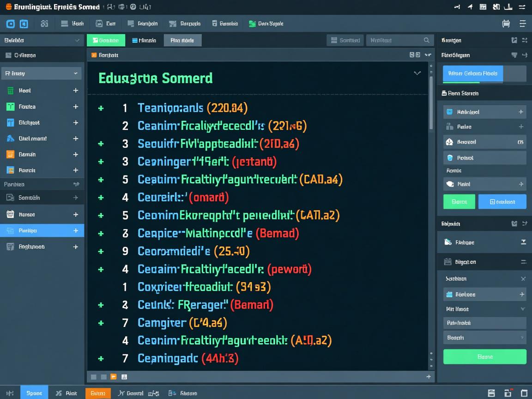Click the green icon beside Heel in sidebar
This screenshot has height=399, width=532.
click(10, 91)
